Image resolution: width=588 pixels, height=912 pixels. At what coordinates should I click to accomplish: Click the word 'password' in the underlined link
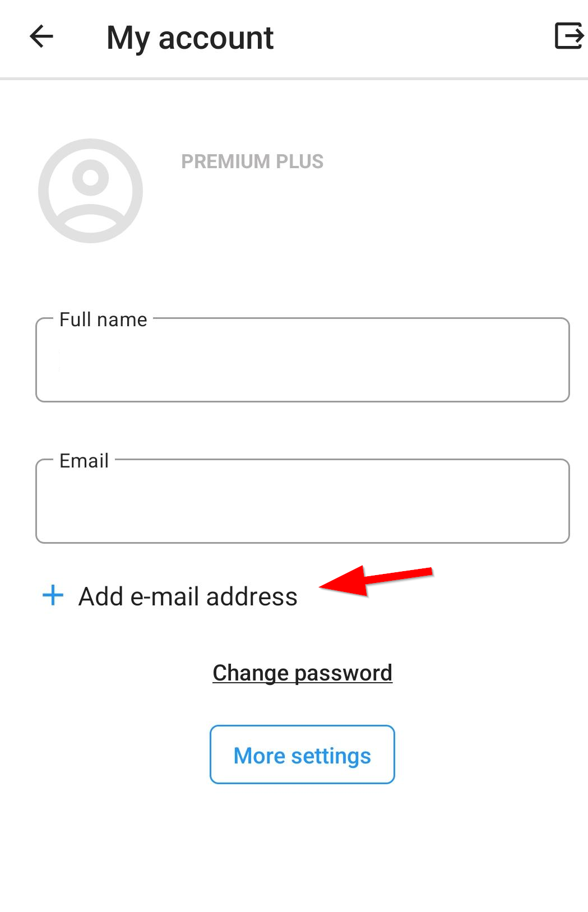pyautogui.click(x=343, y=673)
